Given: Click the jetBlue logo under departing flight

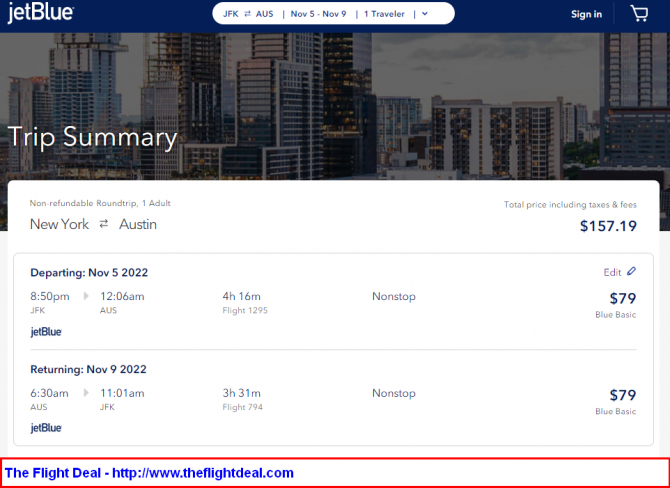Looking at the screenshot, I should click(46, 332).
